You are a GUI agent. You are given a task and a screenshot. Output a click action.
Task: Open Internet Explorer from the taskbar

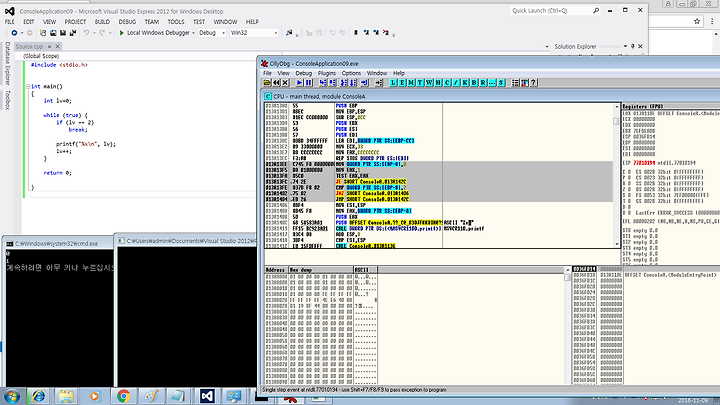click(39, 396)
